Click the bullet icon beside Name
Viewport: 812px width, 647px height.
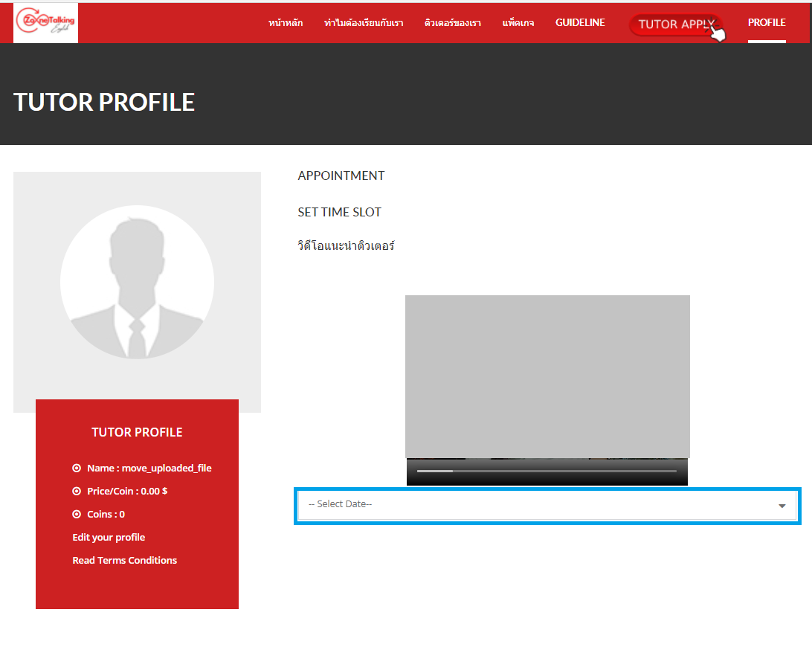pos(77,469)
